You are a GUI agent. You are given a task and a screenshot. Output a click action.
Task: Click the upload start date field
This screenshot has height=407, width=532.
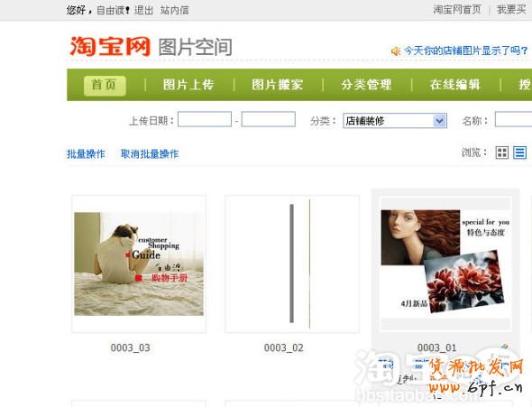coord(205,119)
